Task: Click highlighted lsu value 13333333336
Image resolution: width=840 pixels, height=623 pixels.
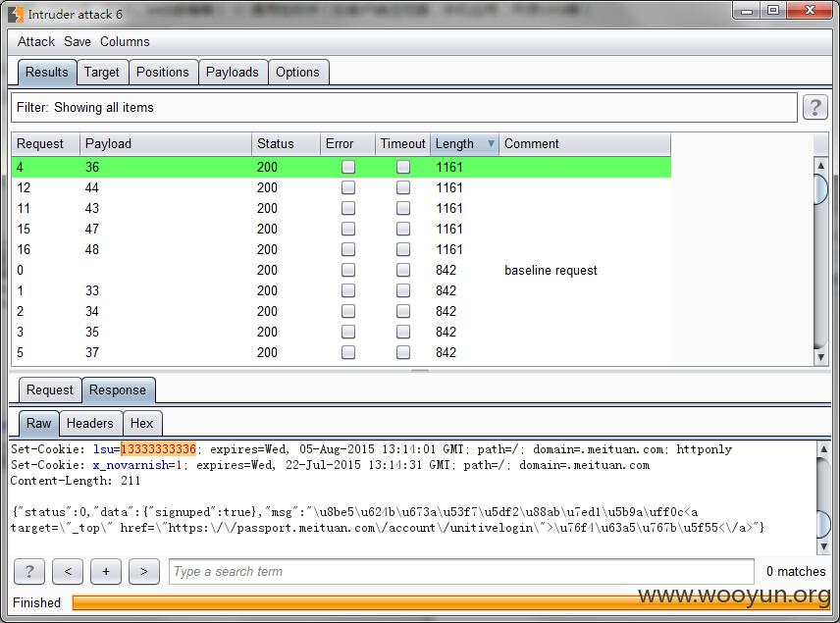Action: pos(159,449)
